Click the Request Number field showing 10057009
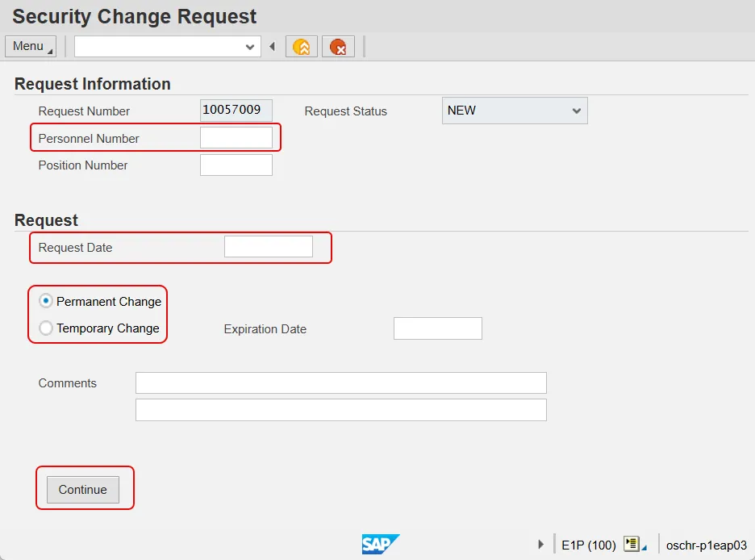This screenshot has width=755, height=560. pos(236,111)
